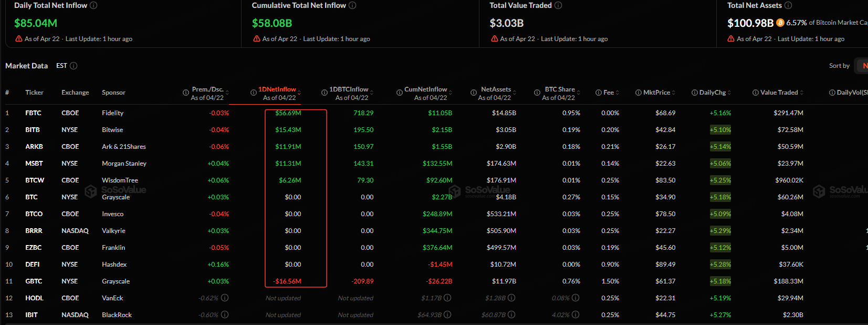Click info icon next to IBIT $64.93B
The width and height of the screenshot is (868, 325).
[x=447, y=314]
